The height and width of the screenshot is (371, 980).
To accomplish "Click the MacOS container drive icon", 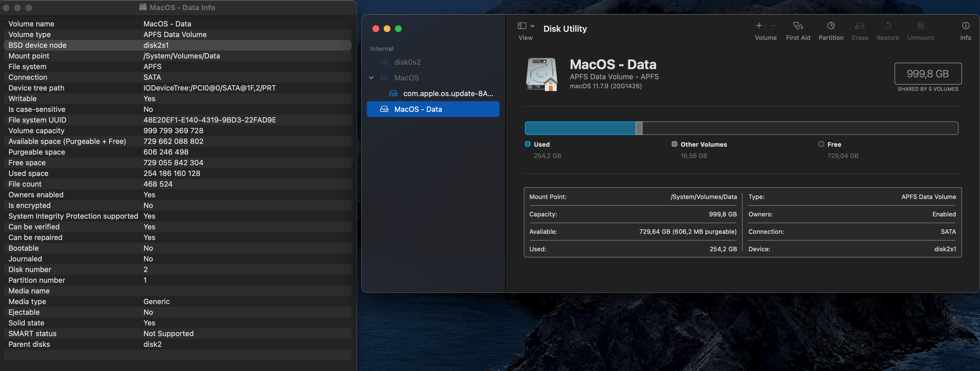I will click(384, 78).
